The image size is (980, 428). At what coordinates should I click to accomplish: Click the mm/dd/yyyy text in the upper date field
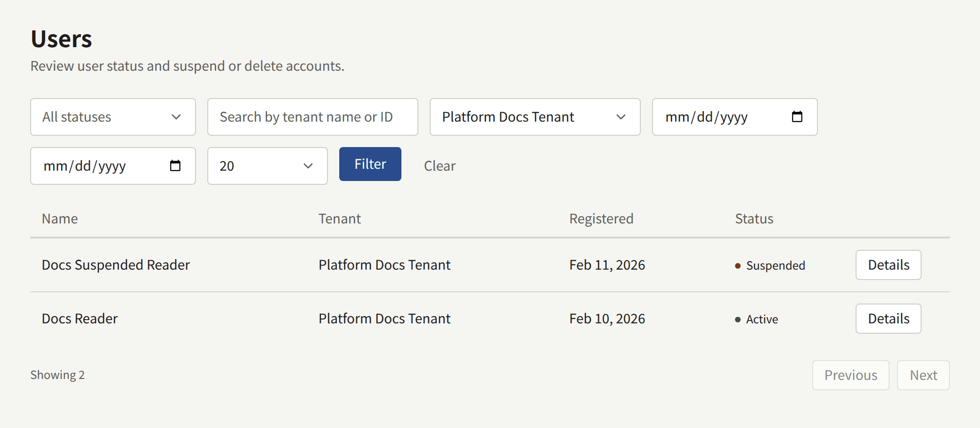706,117
